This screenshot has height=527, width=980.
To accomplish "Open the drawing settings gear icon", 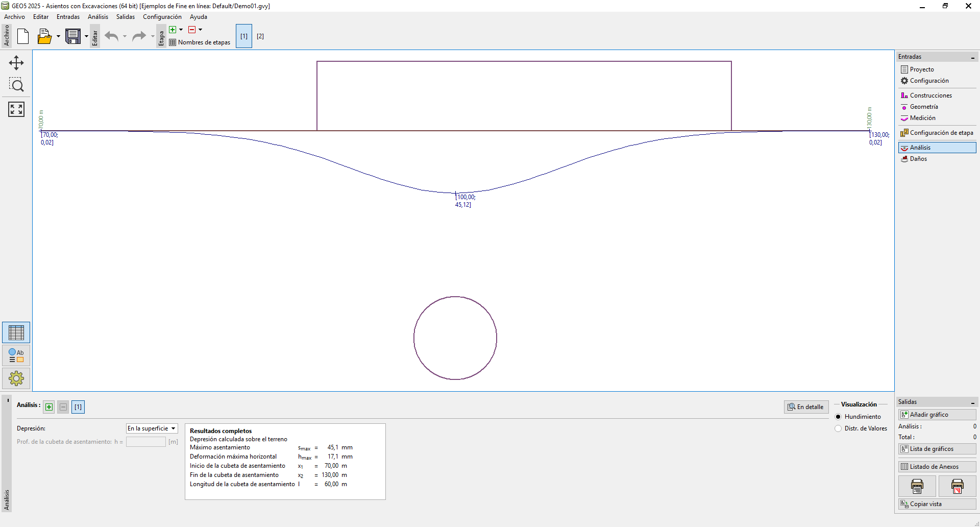I will click(x=16, y=378).
